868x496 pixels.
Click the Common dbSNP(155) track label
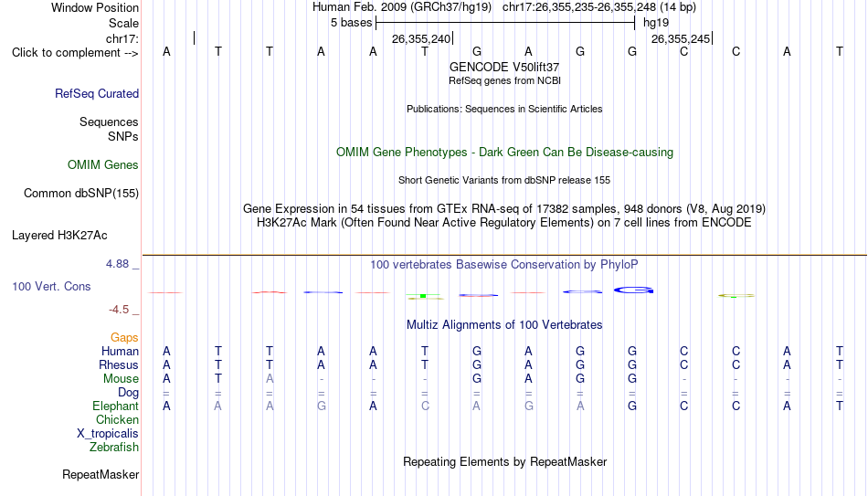click(81, 194)
